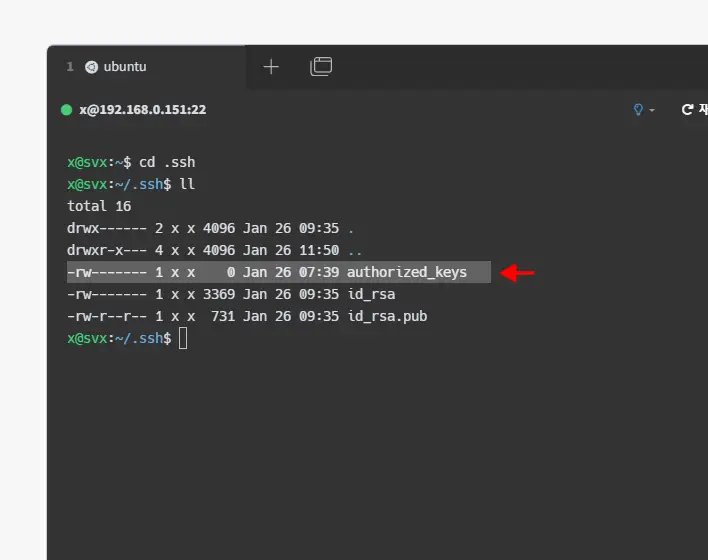Viewport: 708px width, 560px height.
Task: Click the terminal cursor at the prompt
Action: pyautogui.click(x=183, y=338)
